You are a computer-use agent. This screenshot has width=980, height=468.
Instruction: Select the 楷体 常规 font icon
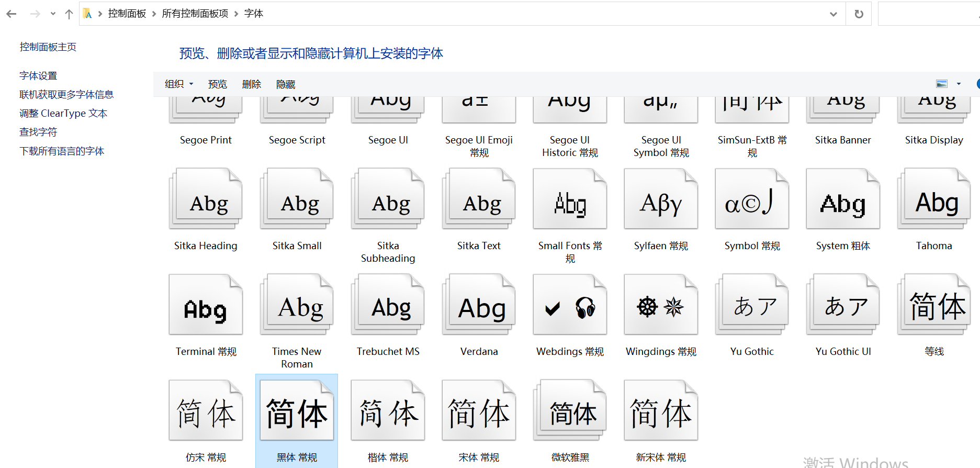388,410
